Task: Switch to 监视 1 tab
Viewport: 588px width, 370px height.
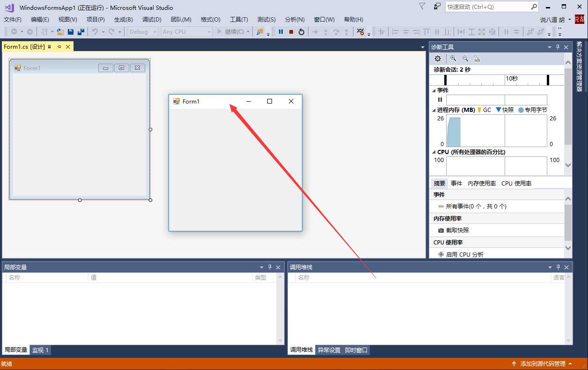Action: 40,350
